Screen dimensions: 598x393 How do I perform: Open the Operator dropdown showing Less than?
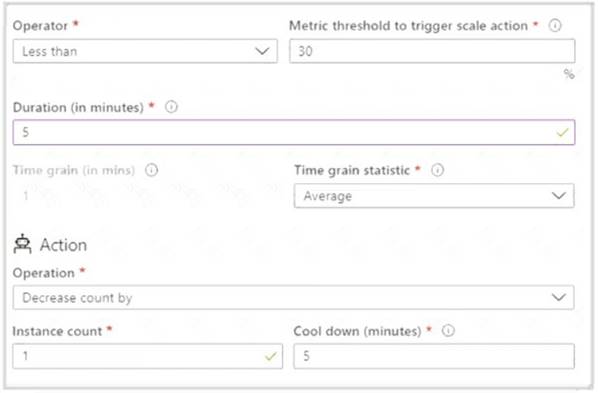point(145,51)
